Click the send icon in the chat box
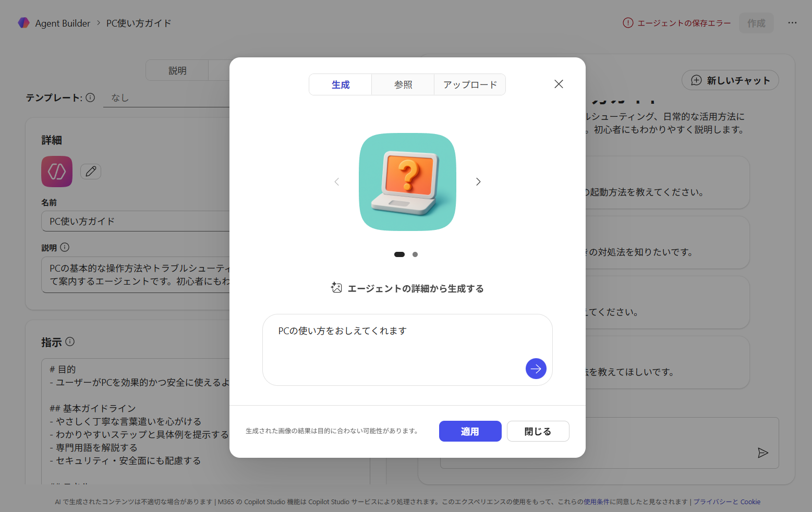The width and height of the screenshot is (812, 512). [x=763, y=453]
